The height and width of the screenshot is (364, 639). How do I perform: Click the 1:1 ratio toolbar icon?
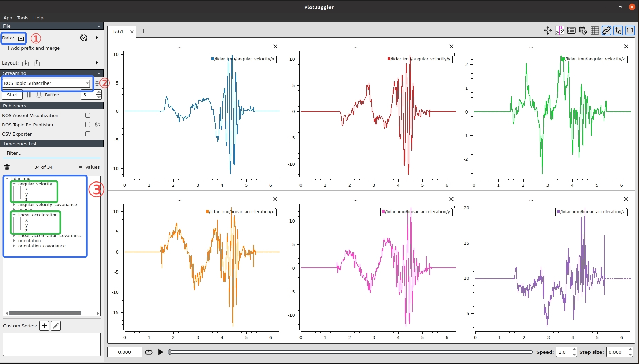coord(630,31)
